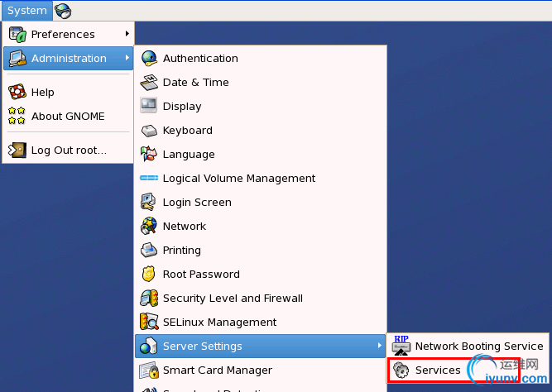The image size is (552, 392).
Task: Click the Logical Volume Management icon
Action: [149, 178]
